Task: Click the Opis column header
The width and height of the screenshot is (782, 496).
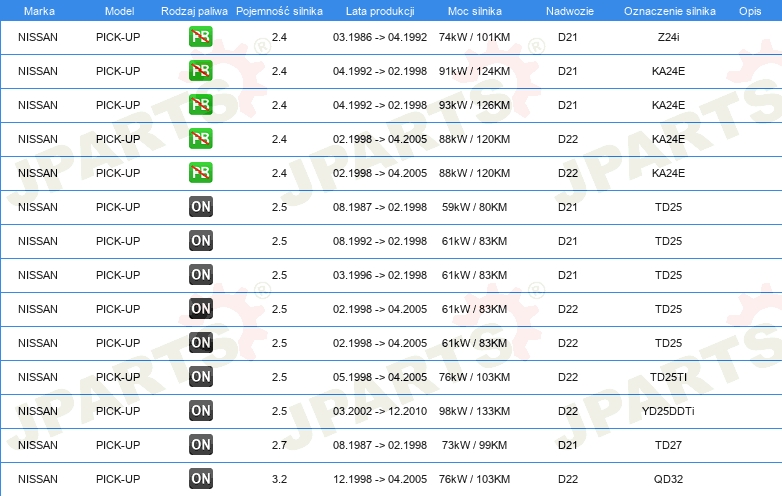Action: click(750, 11)
